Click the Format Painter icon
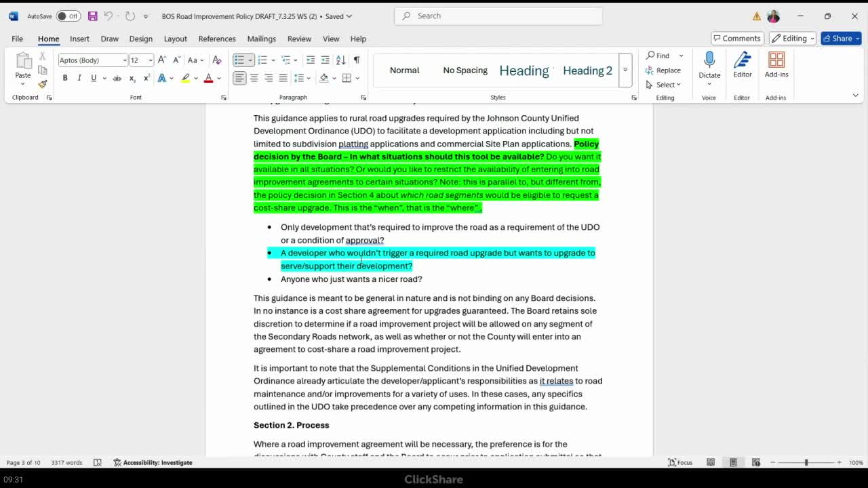 pyautogui.click(x=43, y=85)
